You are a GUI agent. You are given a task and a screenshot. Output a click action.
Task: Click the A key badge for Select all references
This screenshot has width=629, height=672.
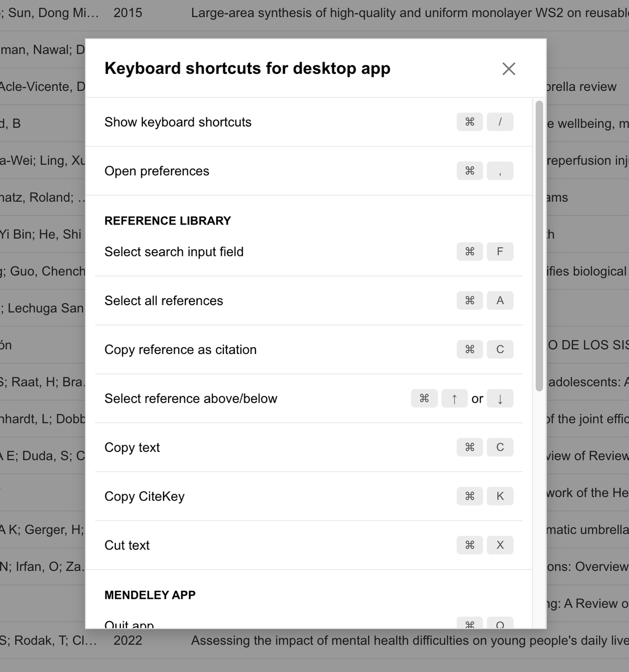pos(500,301)
